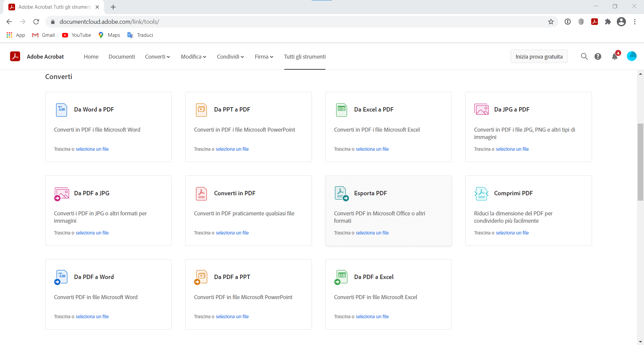This screenshot has width=644, height=345.
Task: Click the Comprimi PDF icon
Action: tap(481, 194)
